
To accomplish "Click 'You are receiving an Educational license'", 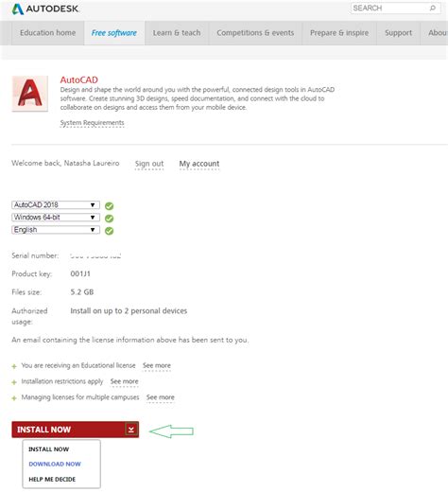I will (78, 365).
